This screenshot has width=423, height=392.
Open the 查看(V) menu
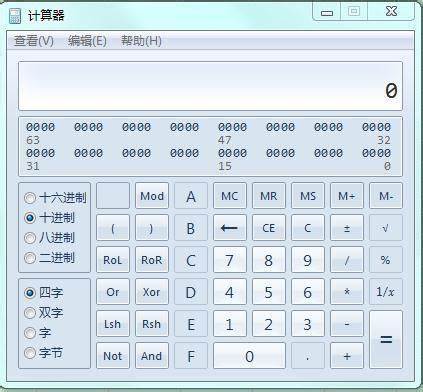[34, 41]
